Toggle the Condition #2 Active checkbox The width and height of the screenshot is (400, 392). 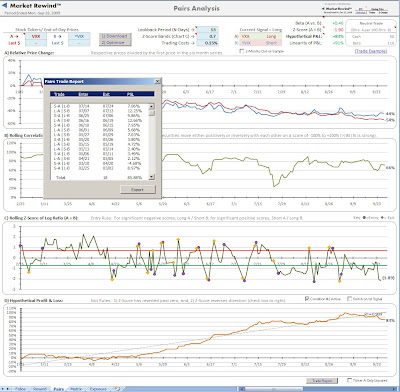tap(307, 299)
